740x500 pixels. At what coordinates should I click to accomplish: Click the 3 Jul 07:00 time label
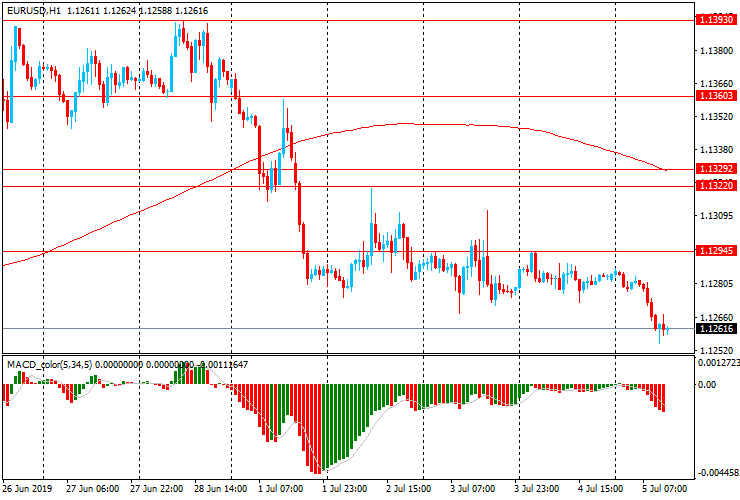472,489
